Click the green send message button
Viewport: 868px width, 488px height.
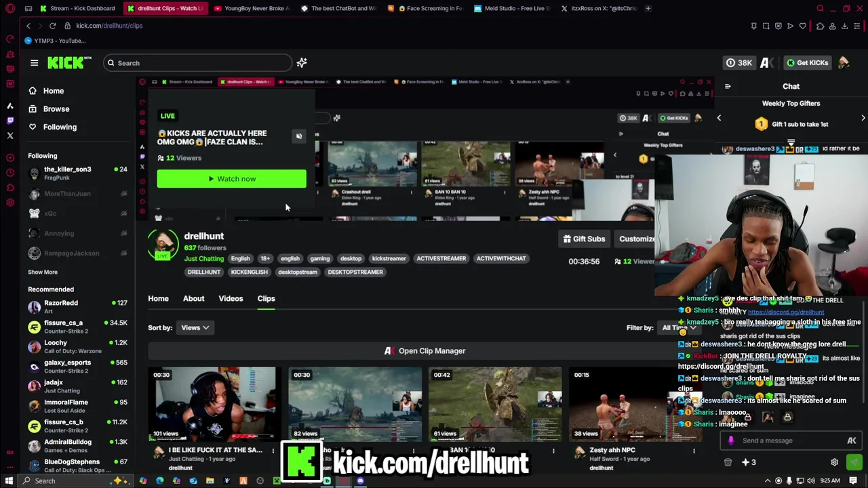pos(854,463)
